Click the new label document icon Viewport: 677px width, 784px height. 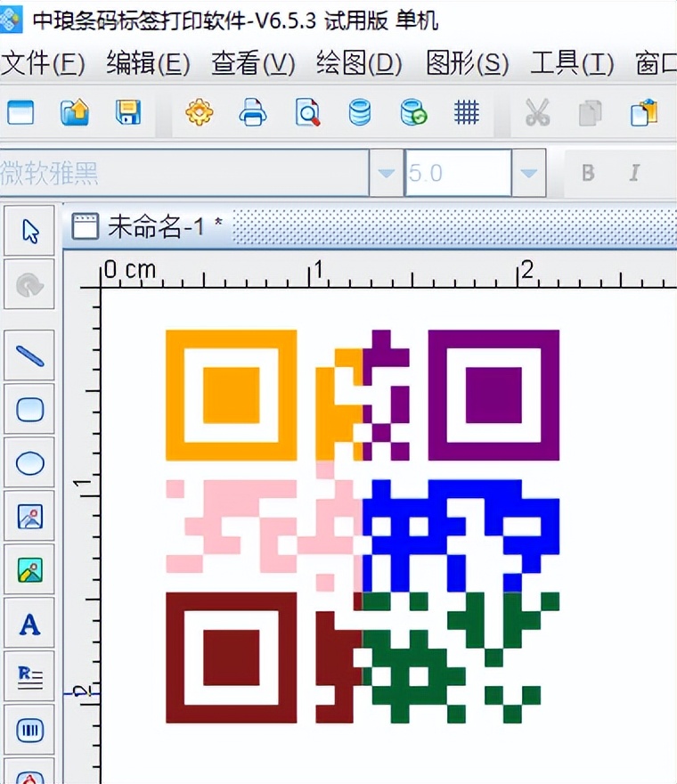[20, 112]
